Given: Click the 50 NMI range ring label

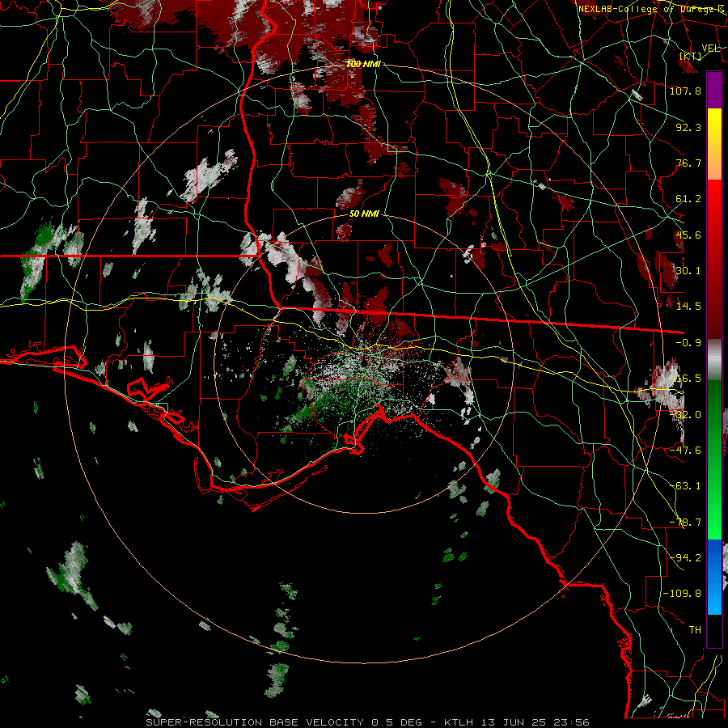Looking at the screenshot, I should [x=364, y=214].
